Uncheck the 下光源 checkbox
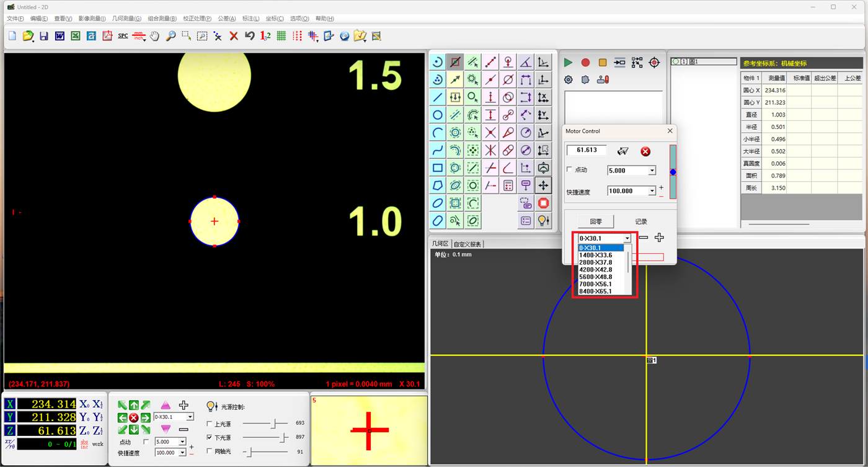The width and height of the screenshot is (868, 467). 209,438
